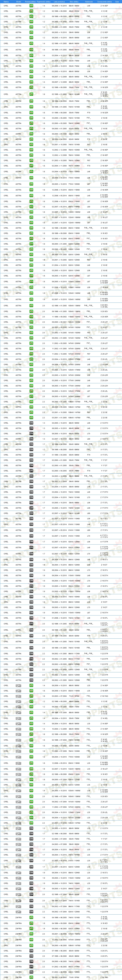This screenshot has height=980, width=122.
Task: Click petrol icon in Astra Kombi Z 16 SE row
Action: [31, 746]
